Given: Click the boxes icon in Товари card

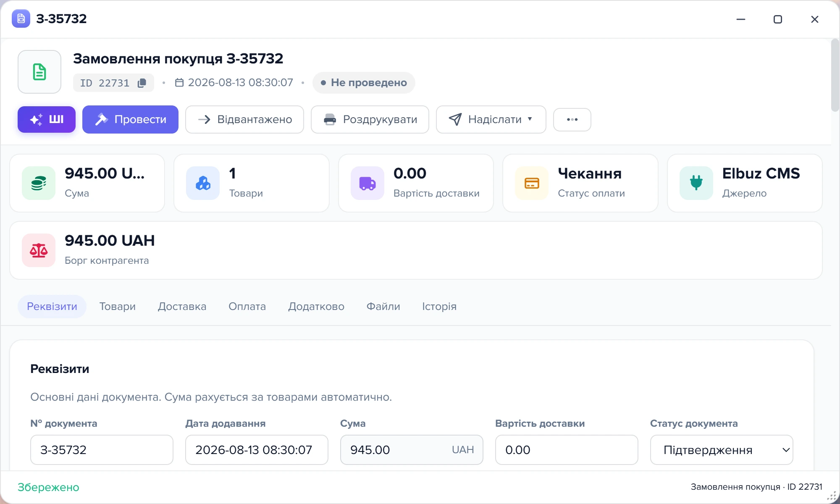Looking at the screenshot, I should click(203, 183).
